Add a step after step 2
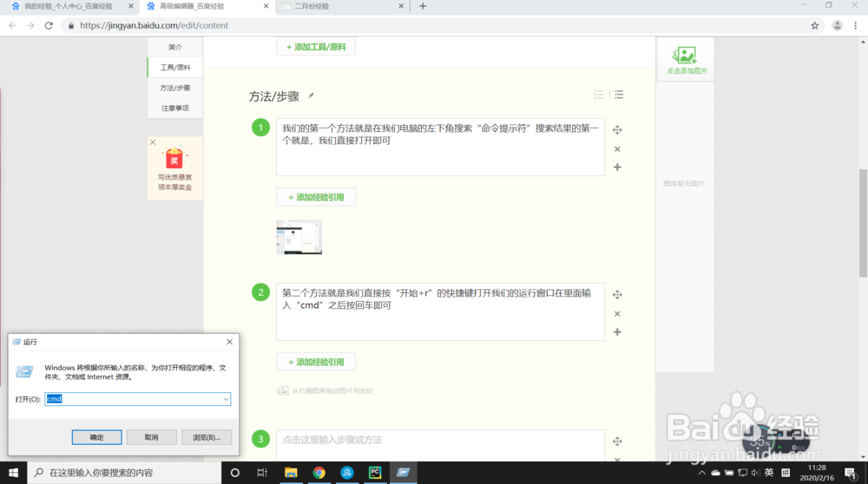Image resolution: width=868 pixels, height=484 pixels. [617, 332]
